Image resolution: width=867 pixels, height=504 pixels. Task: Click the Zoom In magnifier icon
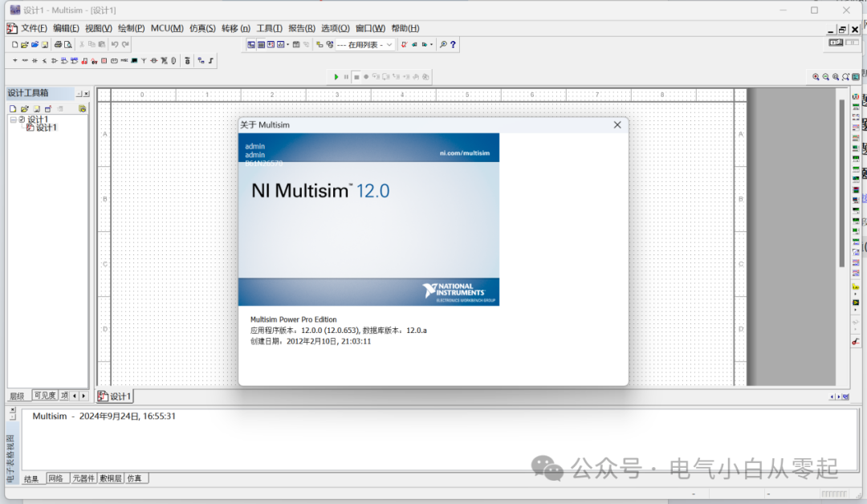[x=816, y=77]
